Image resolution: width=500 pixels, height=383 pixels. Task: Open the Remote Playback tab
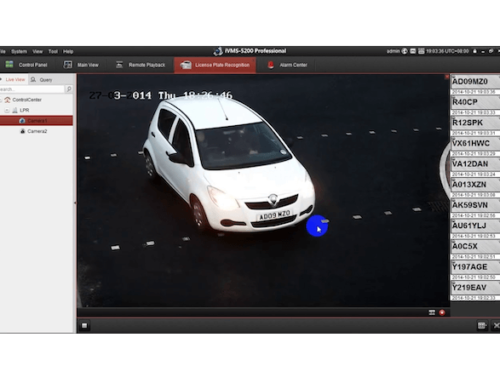(x=140, y=65)
